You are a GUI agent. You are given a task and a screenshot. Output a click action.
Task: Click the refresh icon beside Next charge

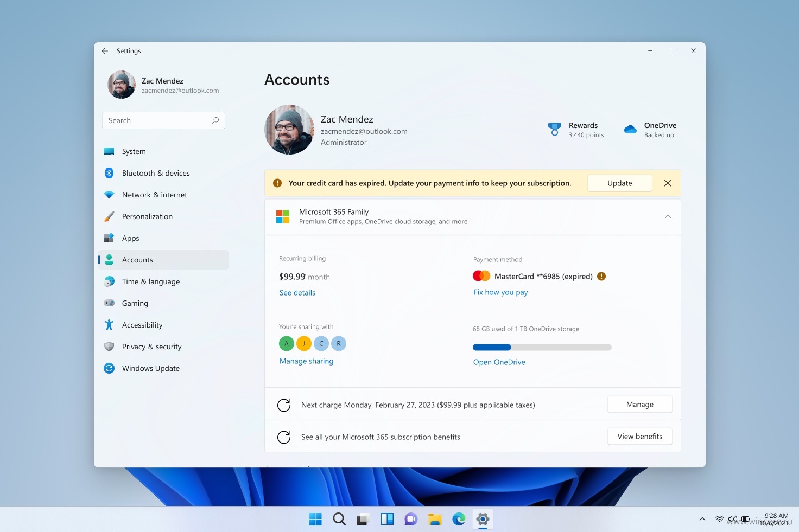coord(284,405)
